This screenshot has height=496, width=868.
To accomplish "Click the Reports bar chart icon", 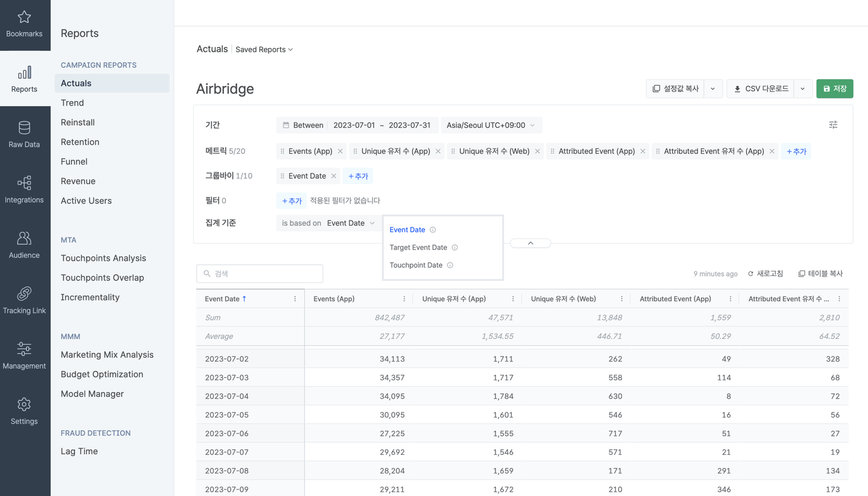I will point(24,72).
